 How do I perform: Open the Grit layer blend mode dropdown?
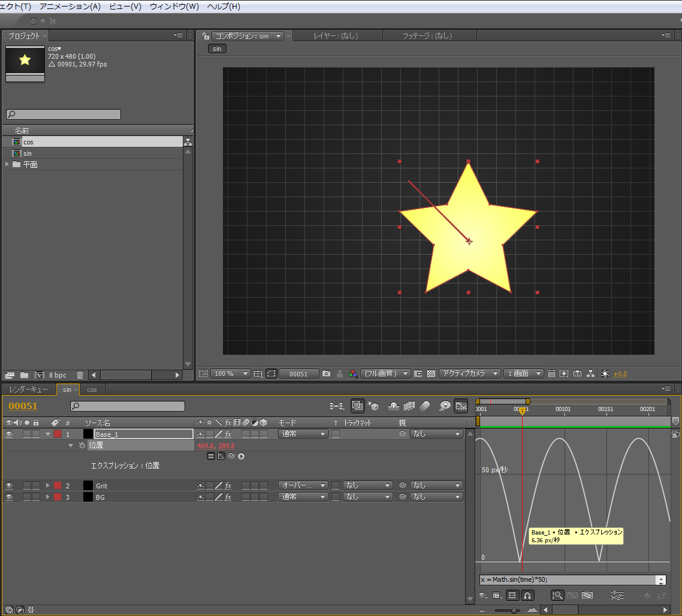(x=303, y=485)
